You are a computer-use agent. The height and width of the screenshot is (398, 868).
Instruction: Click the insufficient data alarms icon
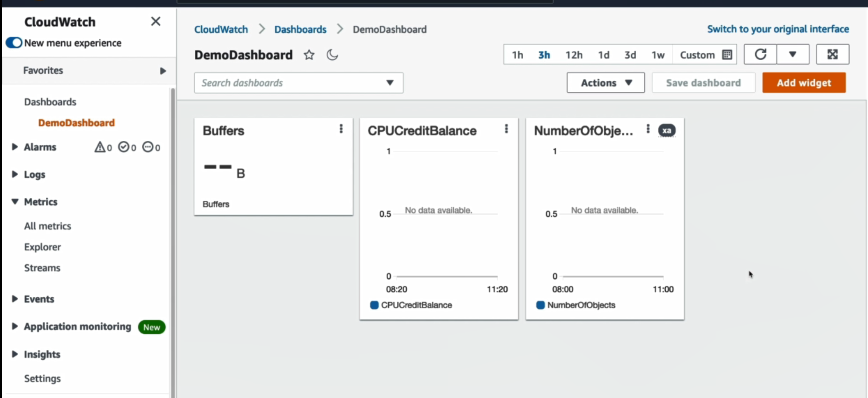[x=148, y=147]
